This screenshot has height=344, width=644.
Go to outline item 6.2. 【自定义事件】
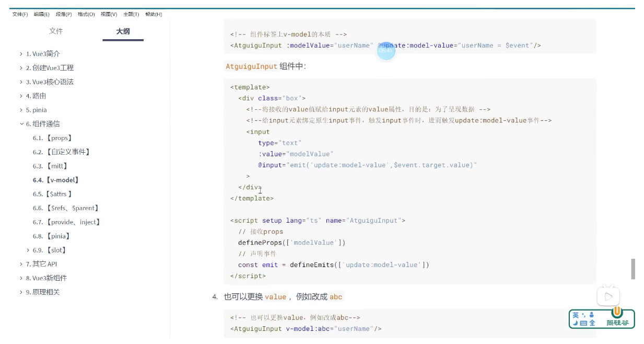[x=62, y=152]
